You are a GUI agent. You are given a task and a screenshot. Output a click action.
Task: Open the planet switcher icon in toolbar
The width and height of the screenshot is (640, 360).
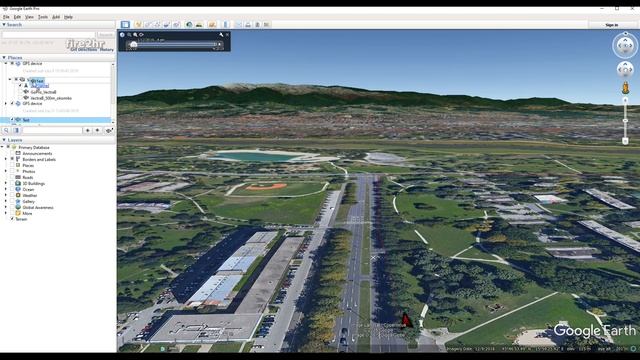212,24
